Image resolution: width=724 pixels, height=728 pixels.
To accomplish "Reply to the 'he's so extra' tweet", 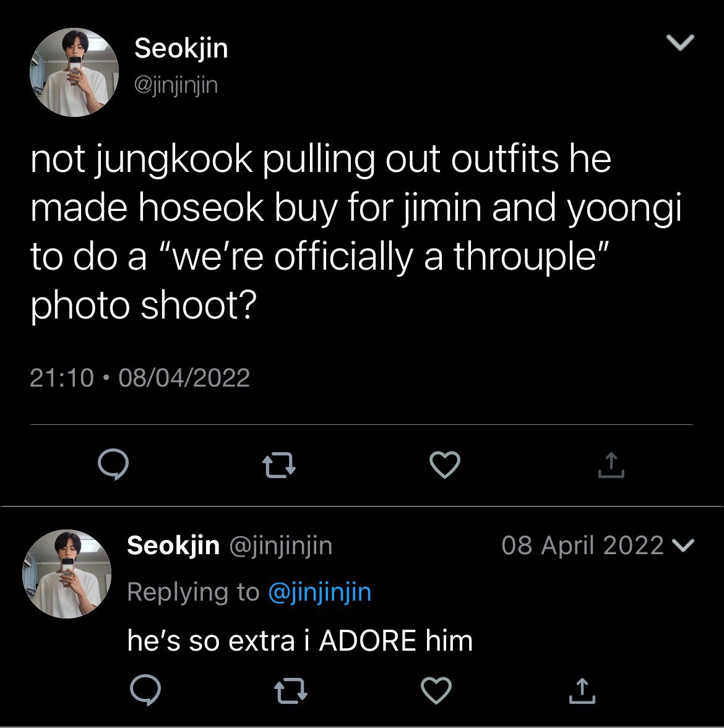I will [x=145, y=690].
